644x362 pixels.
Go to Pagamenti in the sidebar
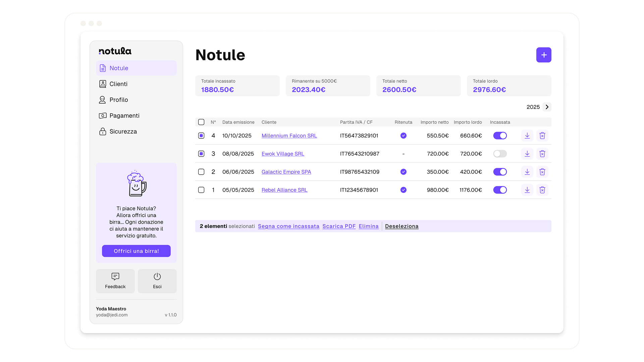point(124,116)
